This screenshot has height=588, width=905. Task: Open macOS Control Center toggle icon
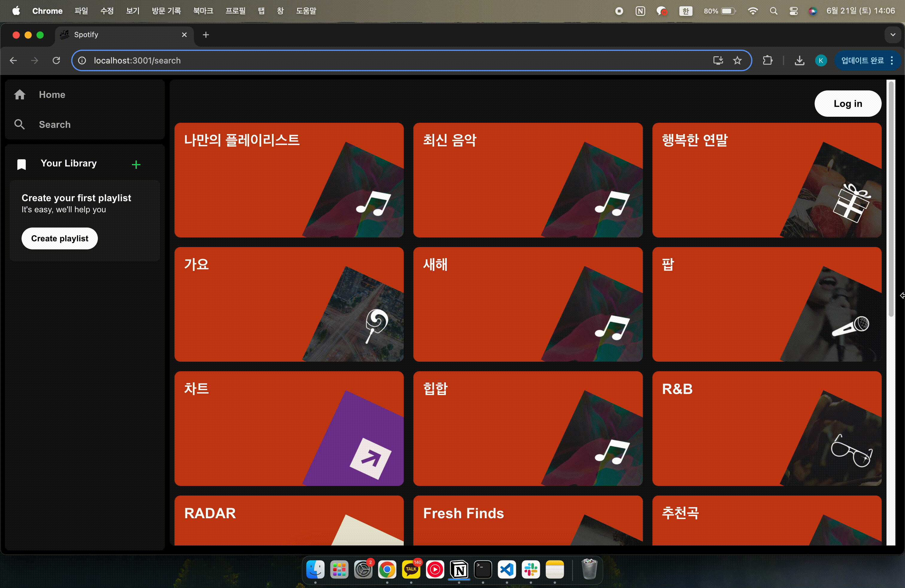coord(793,11)
